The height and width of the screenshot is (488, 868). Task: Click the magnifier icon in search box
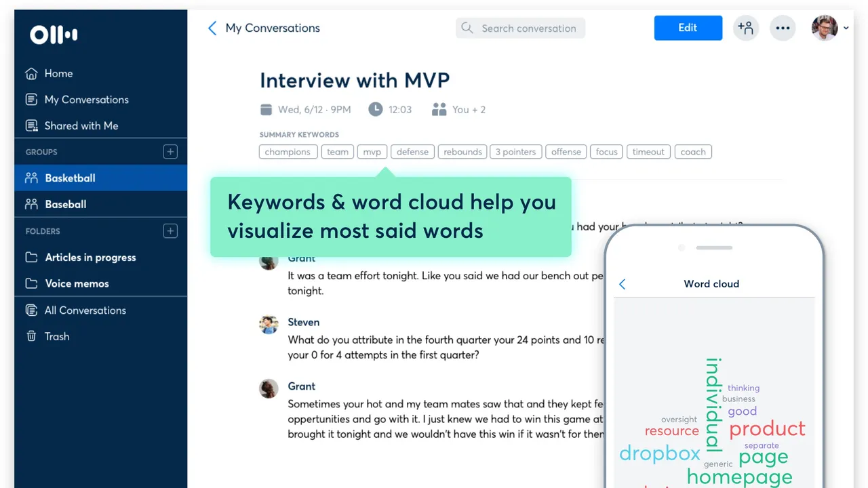click(x=467, y=28)
